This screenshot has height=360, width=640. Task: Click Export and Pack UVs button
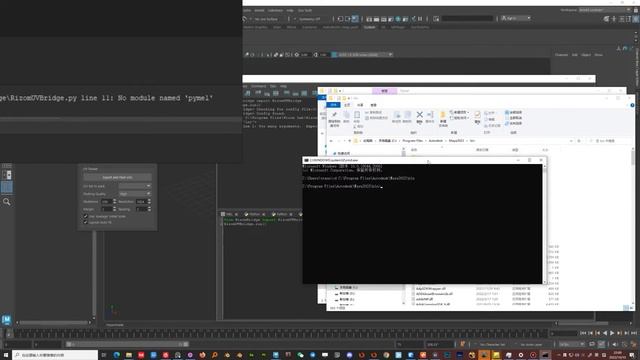(118, 178)
